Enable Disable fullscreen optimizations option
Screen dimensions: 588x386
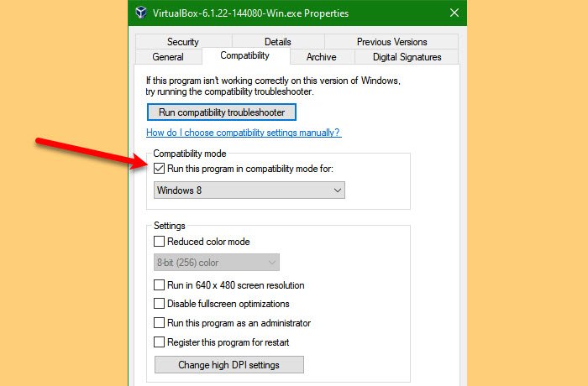(x=159, y=304)
